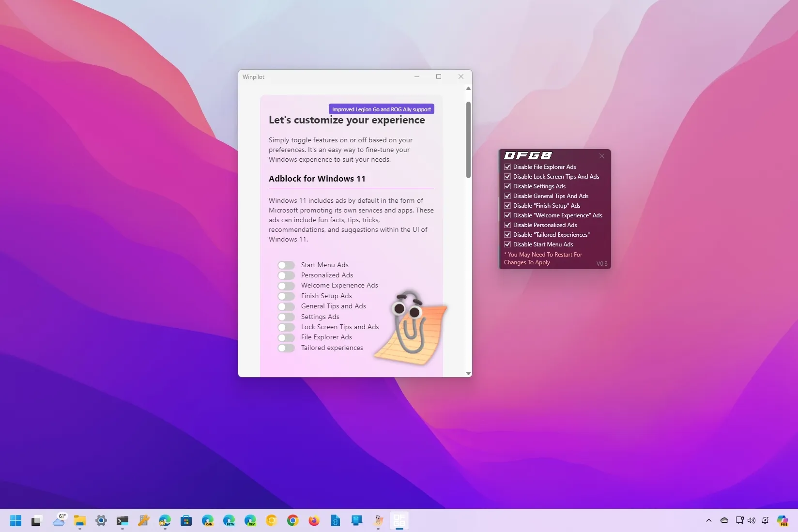Launch Microsoft Edge from the taskbar
The image size is (798, 532).
[x=165, y=521]
